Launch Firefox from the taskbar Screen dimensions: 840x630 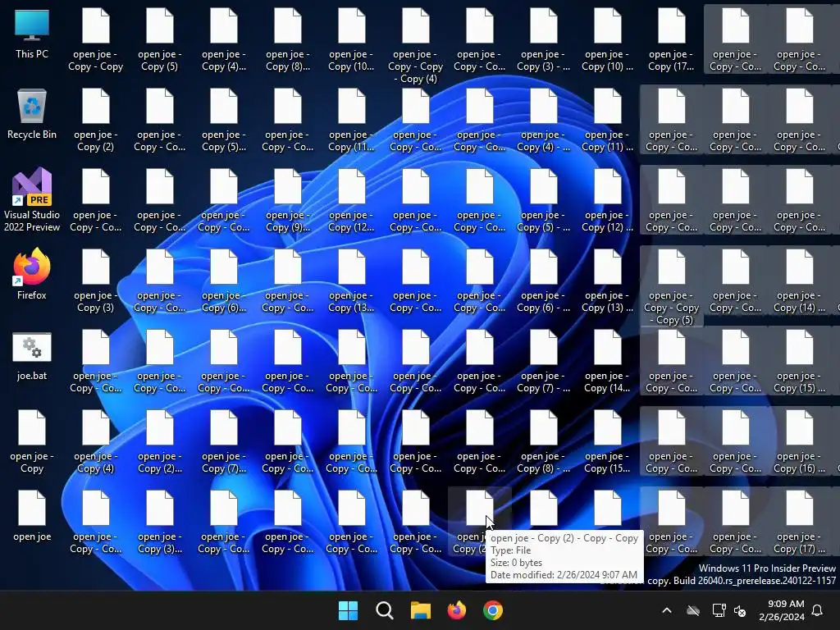pos(456,610)
